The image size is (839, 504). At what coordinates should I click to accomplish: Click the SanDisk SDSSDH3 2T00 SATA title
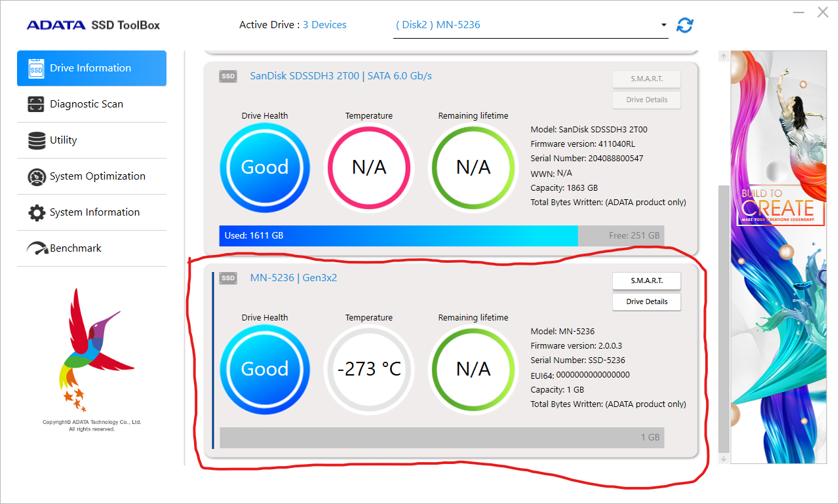coord(341,76)
